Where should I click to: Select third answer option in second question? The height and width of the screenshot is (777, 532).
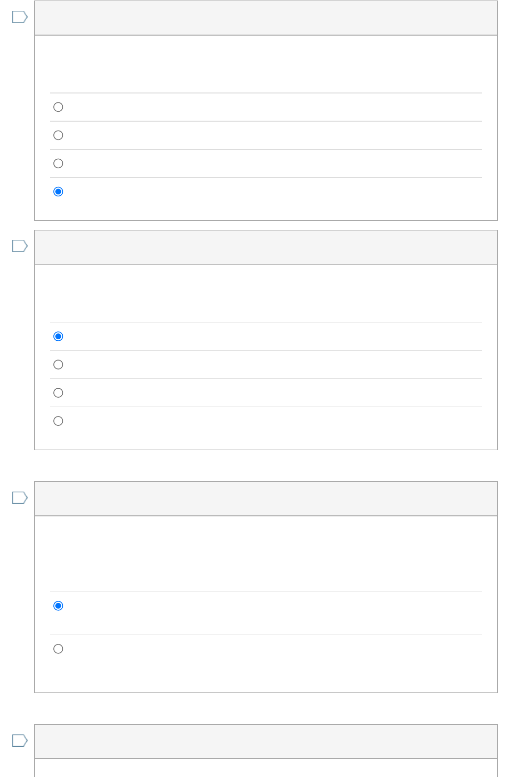(58, 393)
